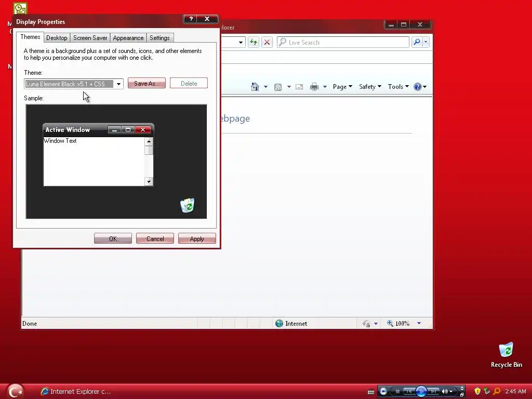Click the RSS feeds icon in IE toolbar

point(278,87)
